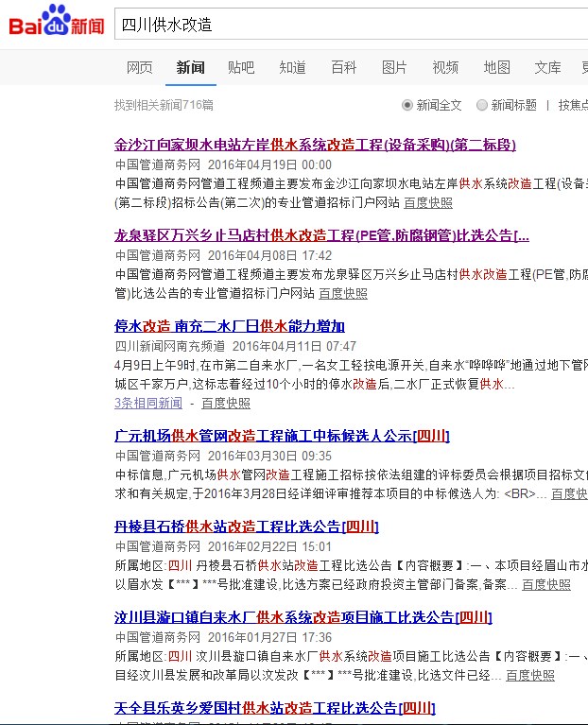Switch to the 视频 tab
This screenshot has width=588, height=725.
point(445,67)
